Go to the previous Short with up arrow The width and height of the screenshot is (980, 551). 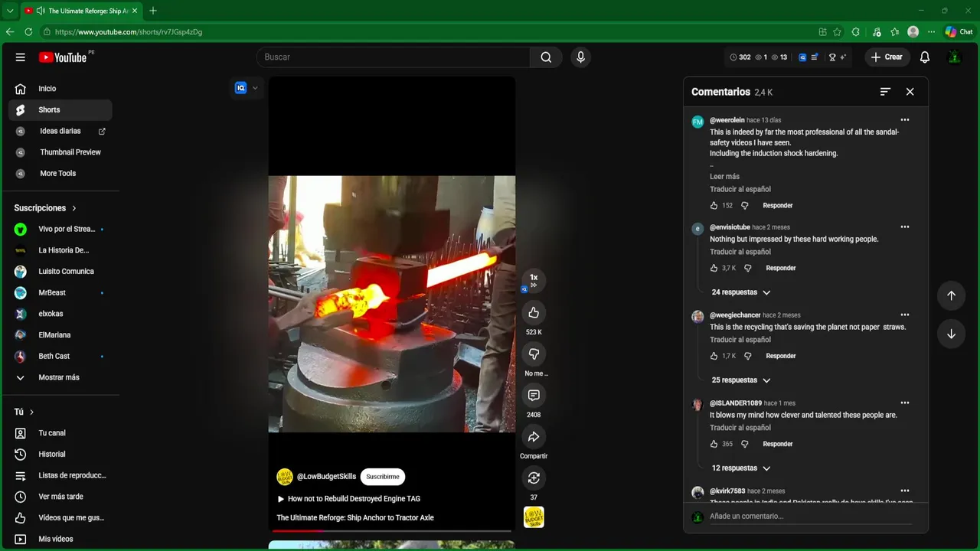(x=951, y=295)
